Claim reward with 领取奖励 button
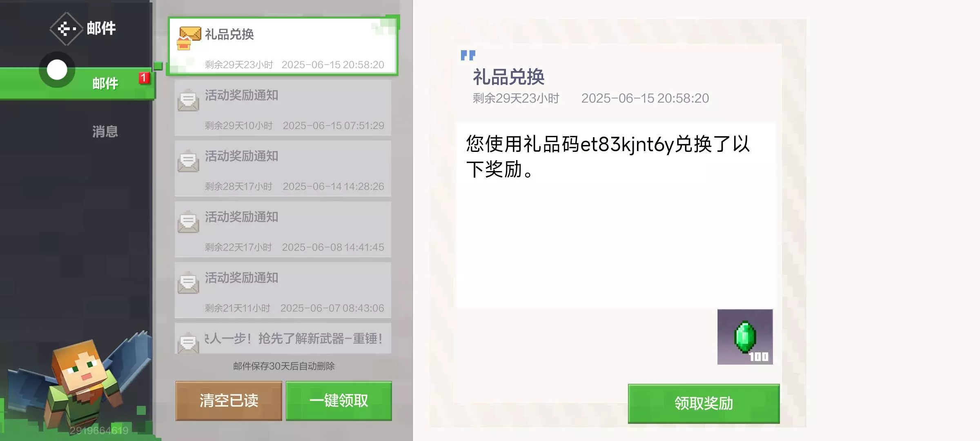The height and width of the screenshot is (441, 980). 704,403
